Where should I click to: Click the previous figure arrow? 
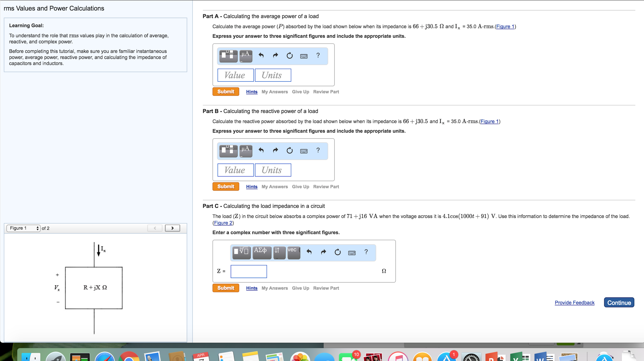point(155,228)
